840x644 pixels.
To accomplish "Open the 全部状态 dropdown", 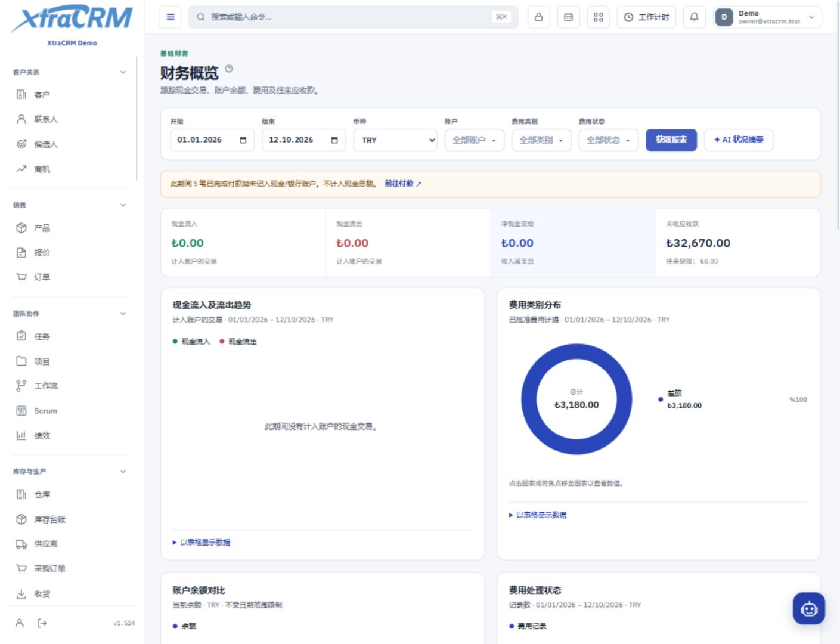I will pos(609,140).
